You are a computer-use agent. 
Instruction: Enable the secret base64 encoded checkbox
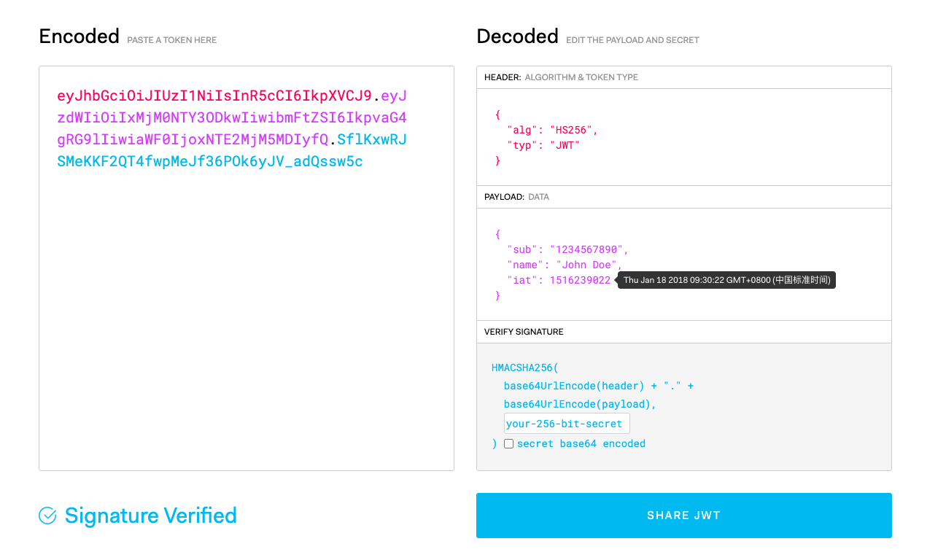click(x=509, y=443)
